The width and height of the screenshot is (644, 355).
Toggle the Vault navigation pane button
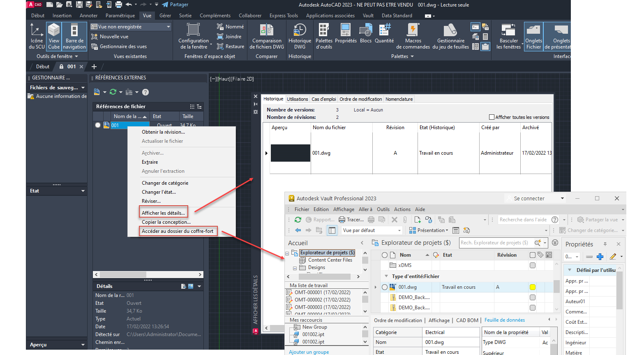[332, 230]
